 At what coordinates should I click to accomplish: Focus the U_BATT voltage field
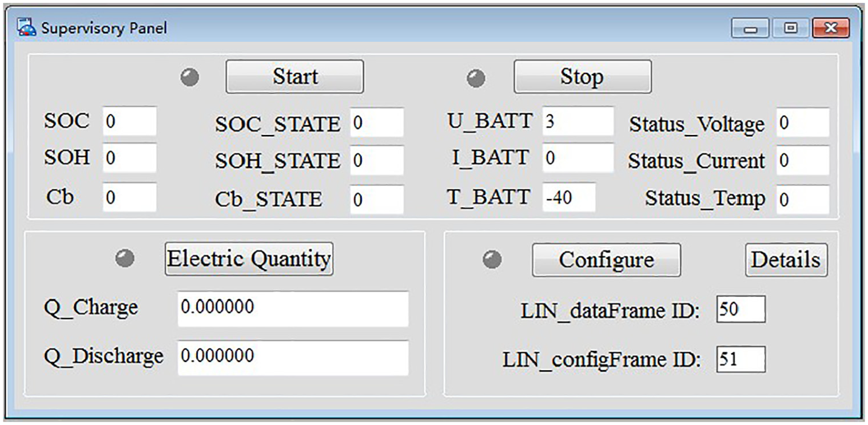(578, 121)
